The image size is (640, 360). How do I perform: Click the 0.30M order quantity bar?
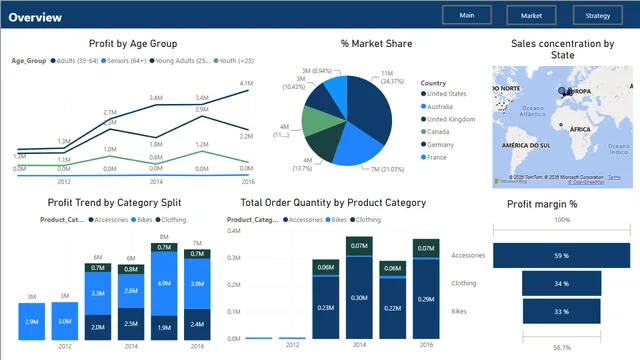(x=359, y=298)
